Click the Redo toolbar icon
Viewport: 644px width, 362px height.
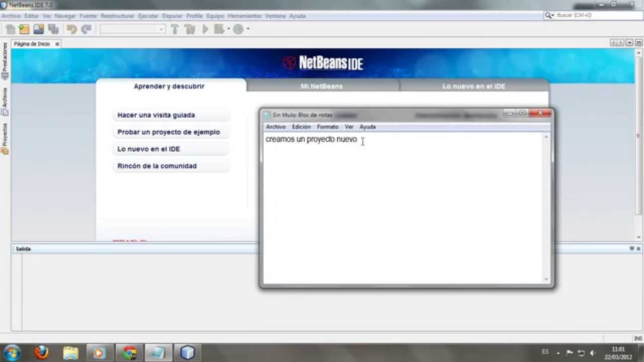coord(86,29)
